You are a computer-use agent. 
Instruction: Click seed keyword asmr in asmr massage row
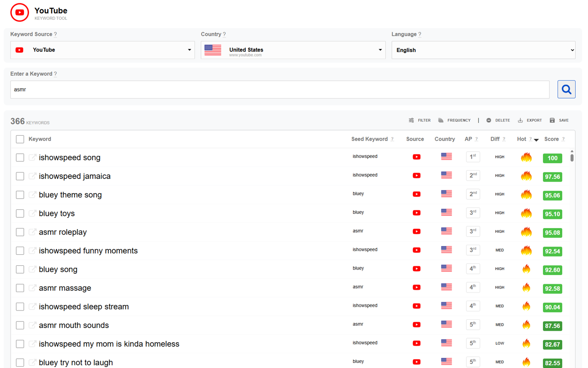point(358,287)
